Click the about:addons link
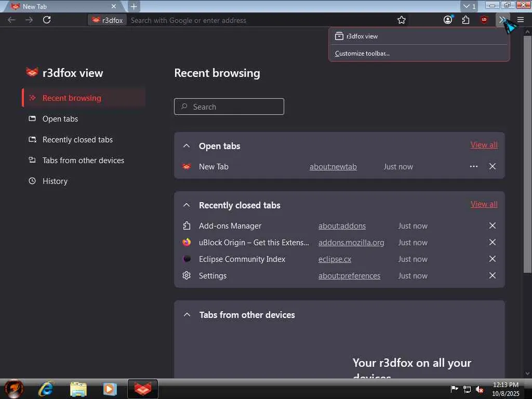Image resolution: width=532 pixels, height=399 pixels. click(342, 226)
